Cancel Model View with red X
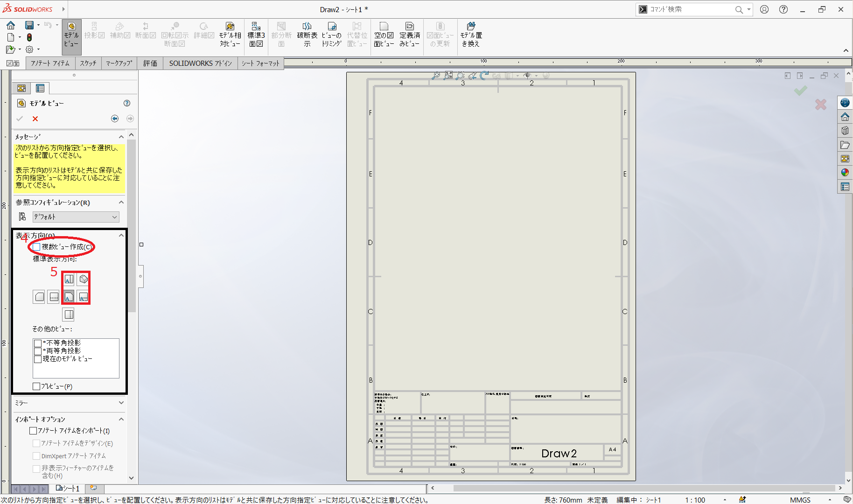The image size is (853, 504). pos(35,119)
